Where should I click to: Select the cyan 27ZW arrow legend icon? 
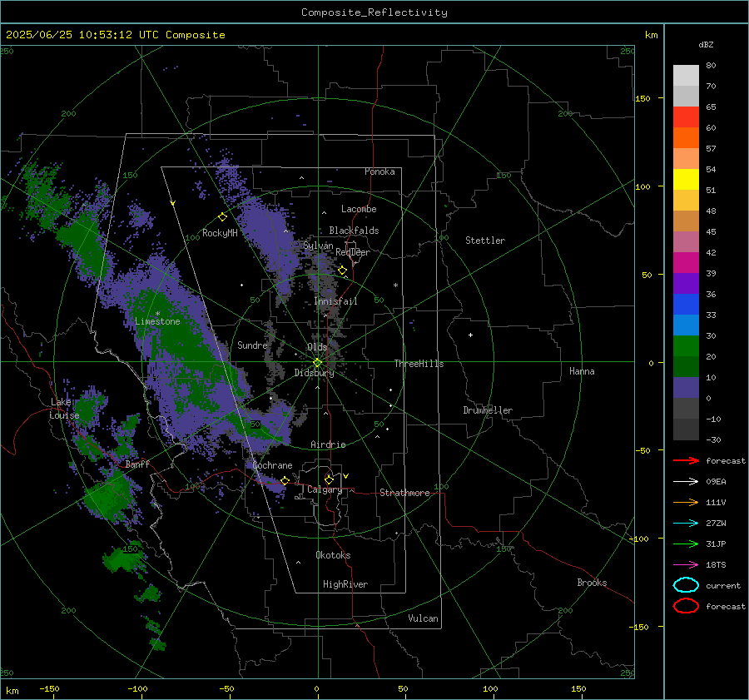686,524
